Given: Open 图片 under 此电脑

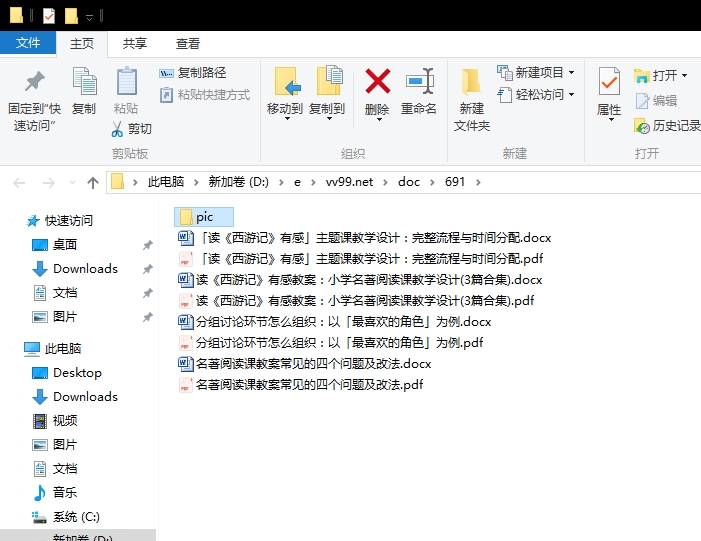Looking at the screenshot, I should (55, 445).
